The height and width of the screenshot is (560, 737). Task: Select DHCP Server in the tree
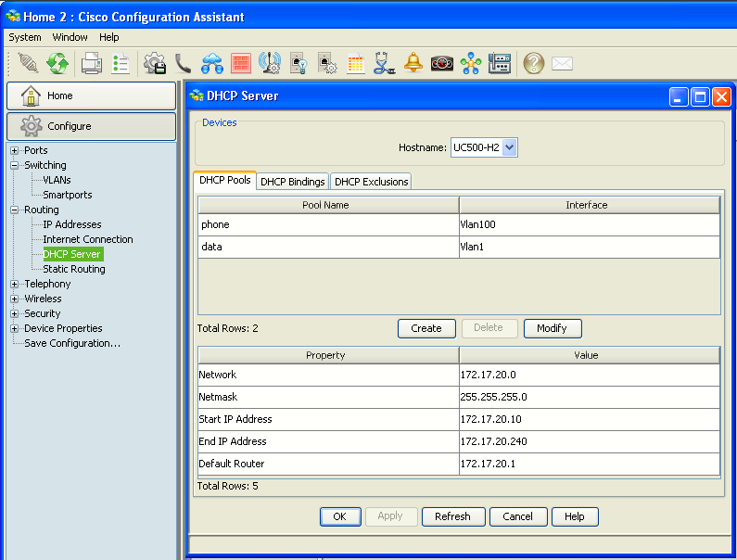(x=72, y=254)
